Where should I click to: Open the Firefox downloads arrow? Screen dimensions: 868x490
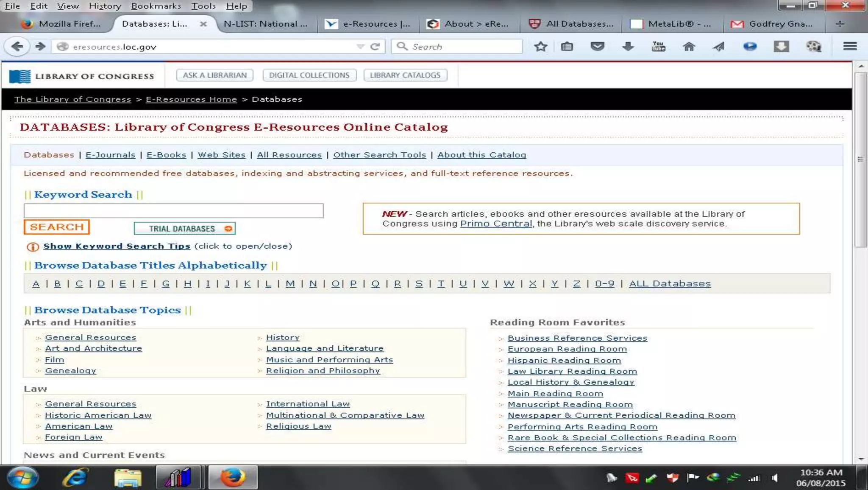click(x=628, y=47)
